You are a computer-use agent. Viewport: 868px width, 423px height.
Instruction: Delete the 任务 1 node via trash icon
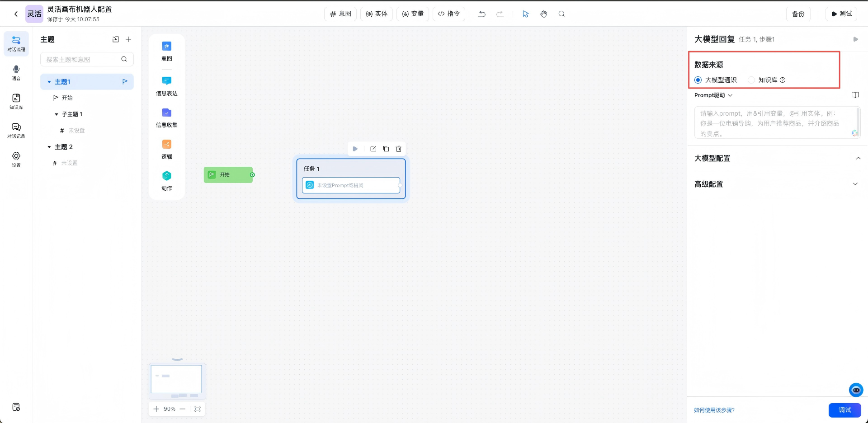[398, 149]
